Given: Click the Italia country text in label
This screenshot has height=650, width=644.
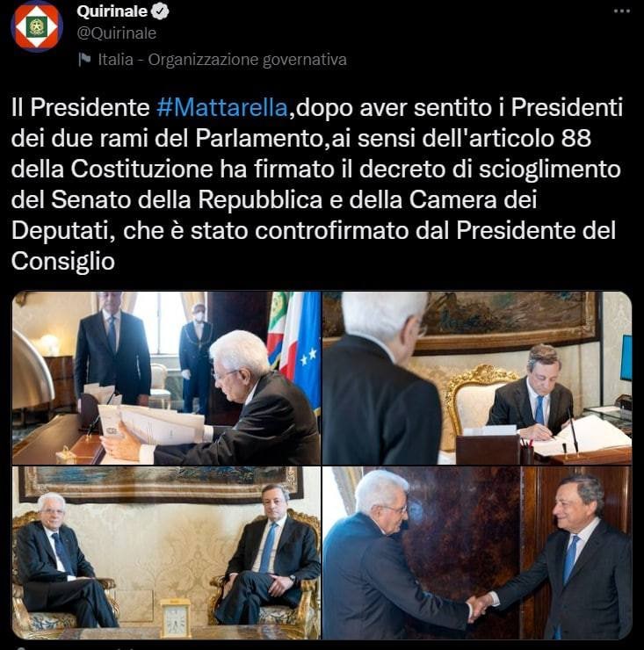Looking at the screenshot, I should (116, 60).
